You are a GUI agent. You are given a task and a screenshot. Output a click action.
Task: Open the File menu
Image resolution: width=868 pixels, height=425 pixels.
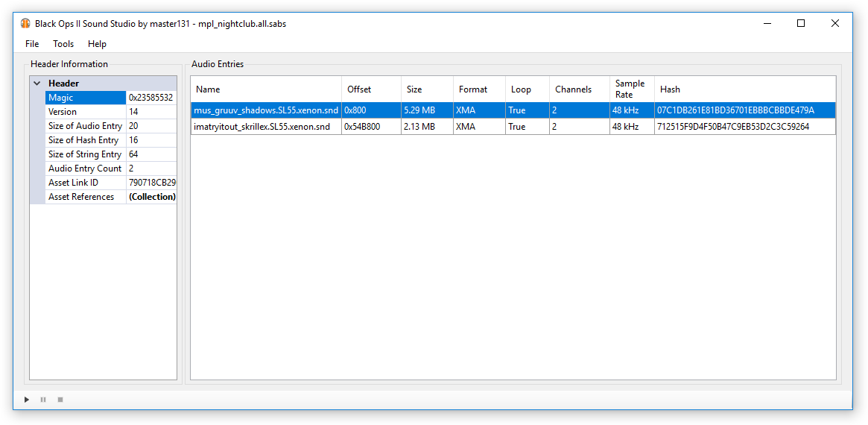coord(32,44)
